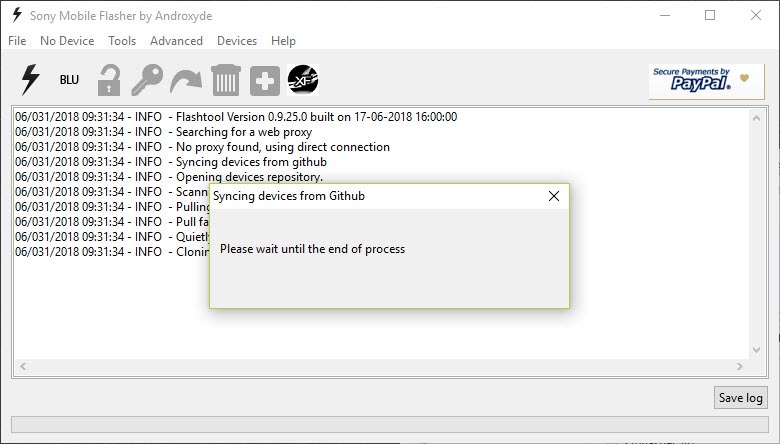This screenshot has width=780, height=444.
Task: Click the plus sign toolbar icon
Action: point(265,81)
